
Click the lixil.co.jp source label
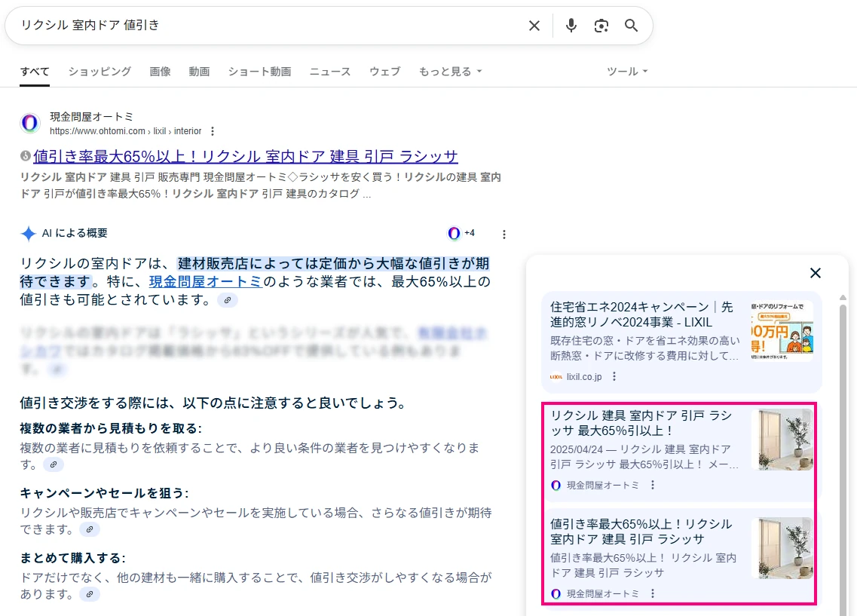pos(583,376)
